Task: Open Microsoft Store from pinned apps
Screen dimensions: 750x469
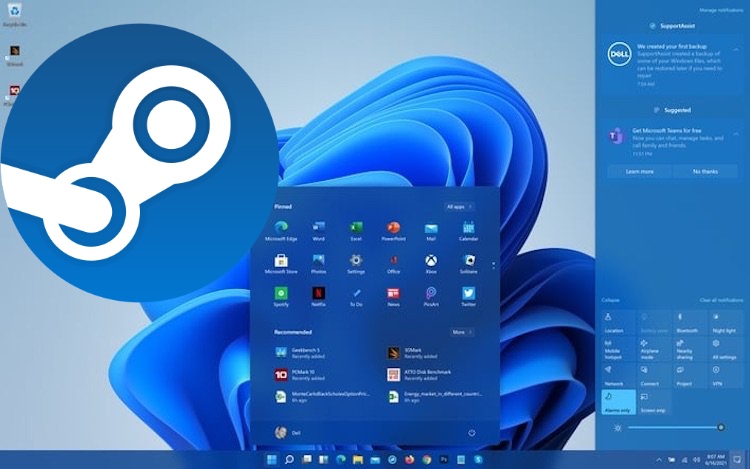Action: (281, 264)
